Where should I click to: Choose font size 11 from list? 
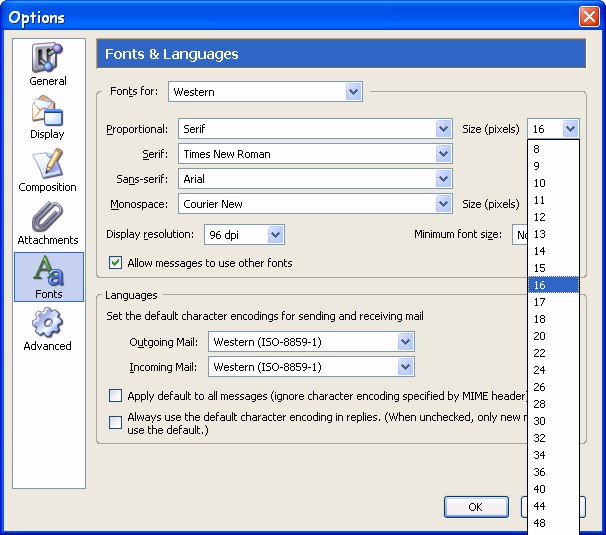[x=553, y=200]
